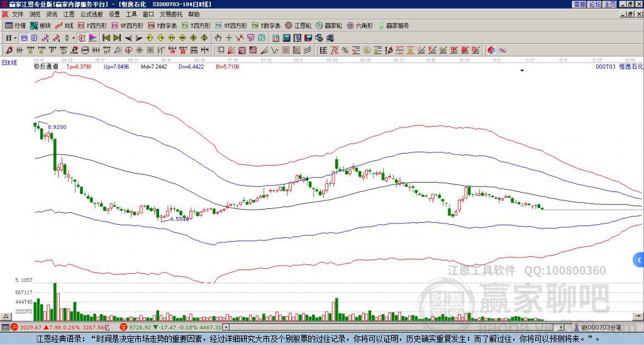This screenshot has height=345, width=644.
Task: Select the zigzag wave line tool
Action: (274, 50)
